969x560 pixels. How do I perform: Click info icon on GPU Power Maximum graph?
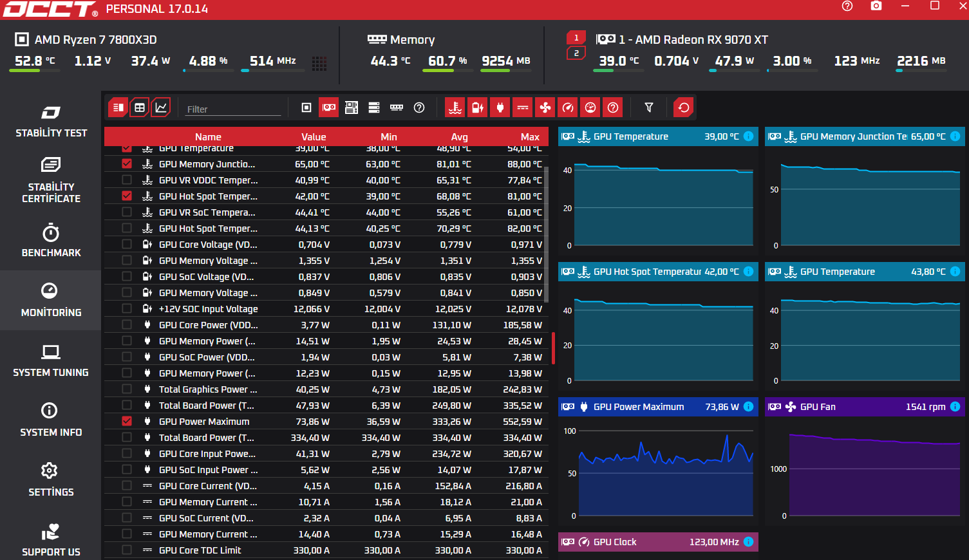(749, 407)
